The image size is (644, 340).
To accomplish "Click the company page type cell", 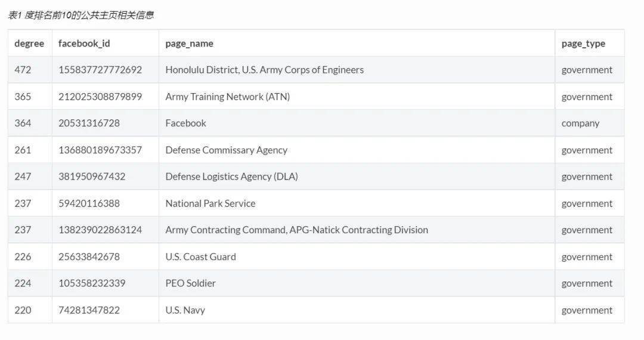I will coord(580,123).
